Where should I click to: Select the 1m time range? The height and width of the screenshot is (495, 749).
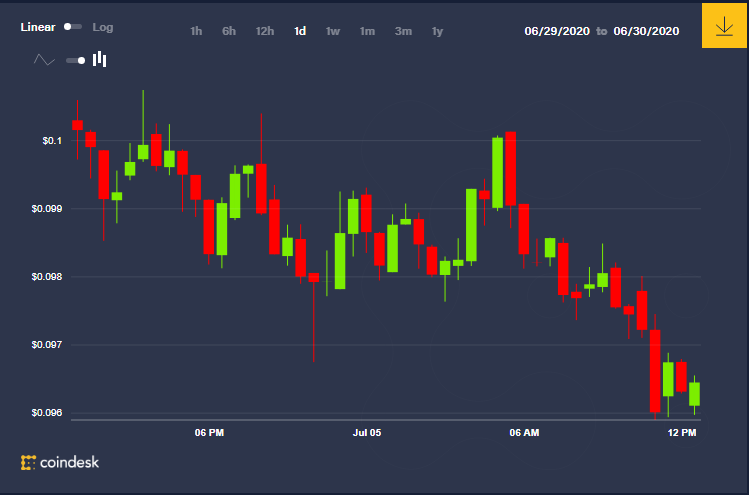pos(367,31)
